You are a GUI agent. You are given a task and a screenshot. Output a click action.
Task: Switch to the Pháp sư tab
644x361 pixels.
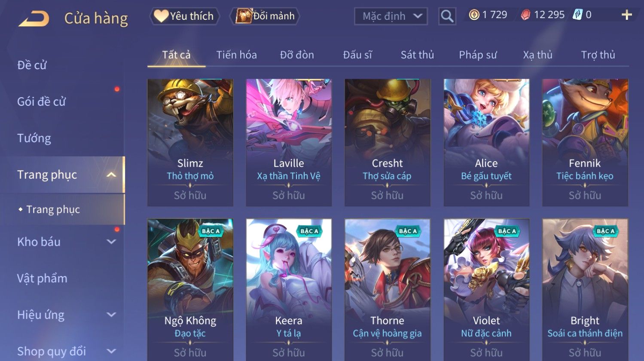click(478, 55)
